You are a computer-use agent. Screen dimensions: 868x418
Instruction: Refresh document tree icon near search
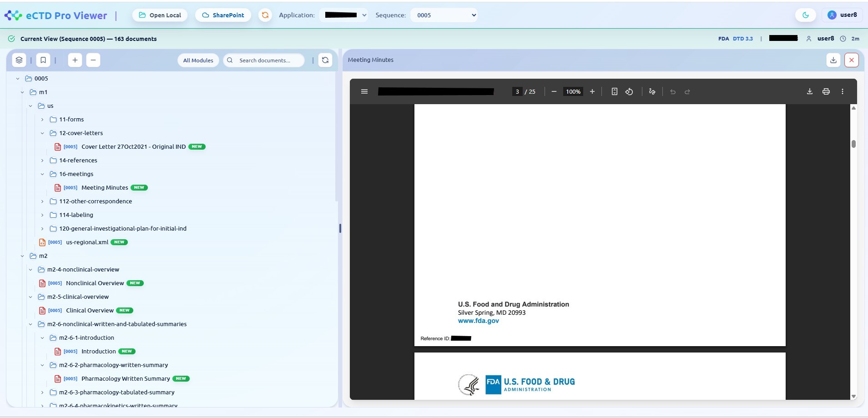point(325,60)
